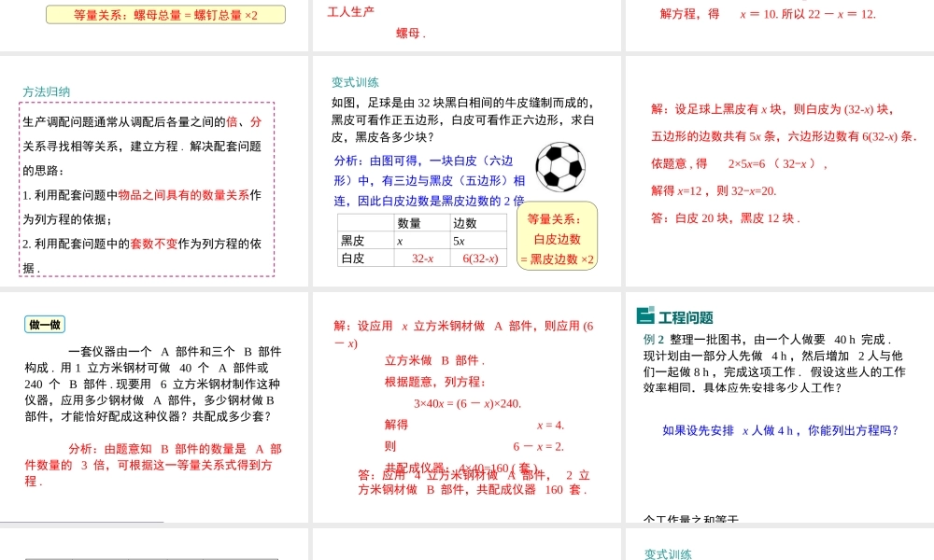The image size is (934, 560).
Task: Click 答：白皮 20 块，黑皮 12 块
Action: click(725, 218)
